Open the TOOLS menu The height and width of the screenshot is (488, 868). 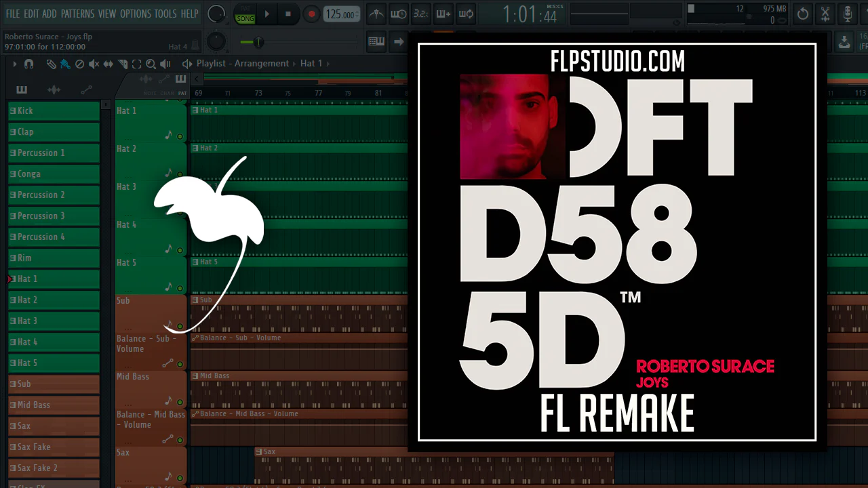coord(165,14)
